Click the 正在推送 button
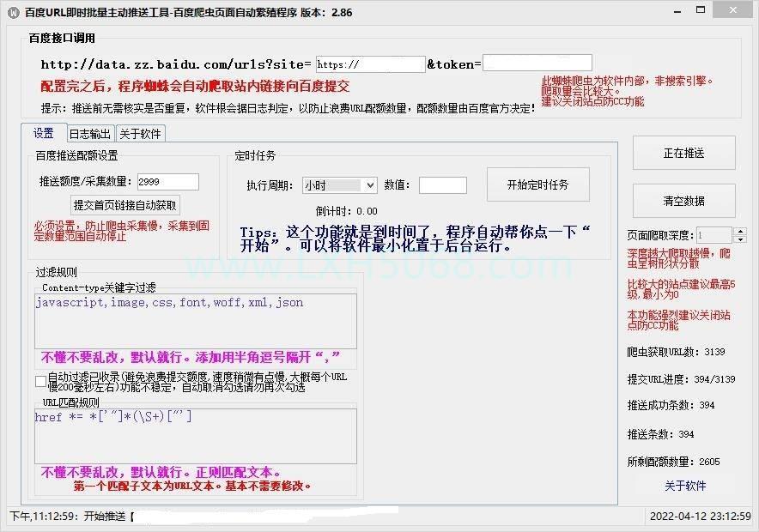This screenshot has width=759, height=532. (684, 154)
